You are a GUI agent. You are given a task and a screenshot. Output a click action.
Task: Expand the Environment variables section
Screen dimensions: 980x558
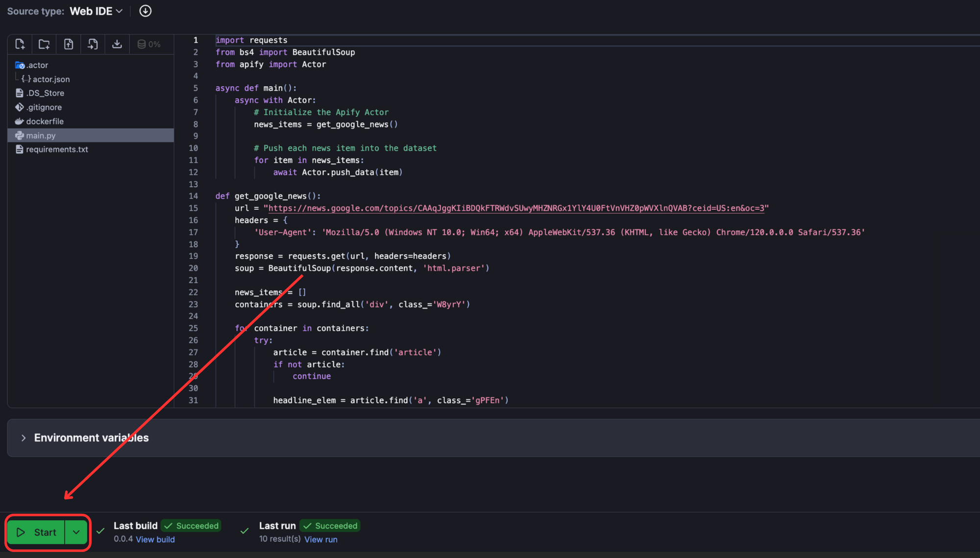pyautogui.click(x=493, y=437)
